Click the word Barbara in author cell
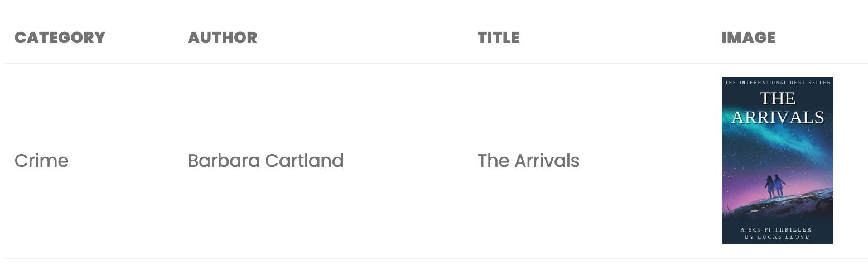Viewport: 868px width, 269px height. (x=224, y=161)
